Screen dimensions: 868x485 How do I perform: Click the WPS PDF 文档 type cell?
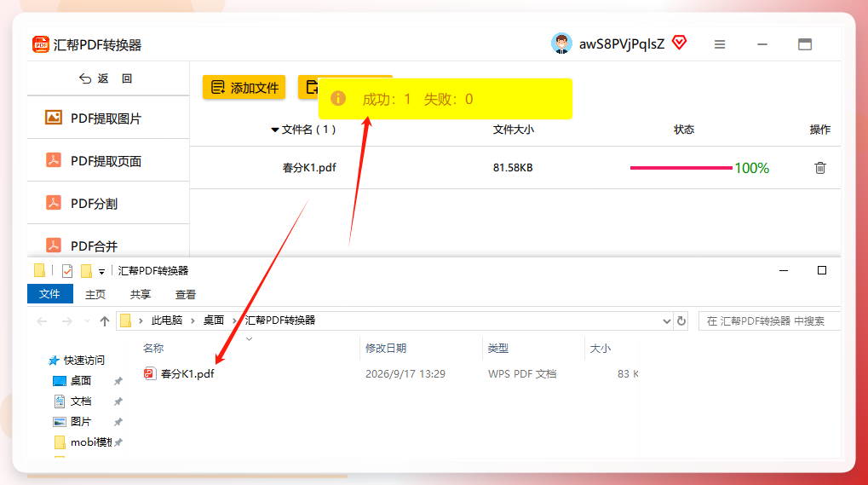pos(522,374)
